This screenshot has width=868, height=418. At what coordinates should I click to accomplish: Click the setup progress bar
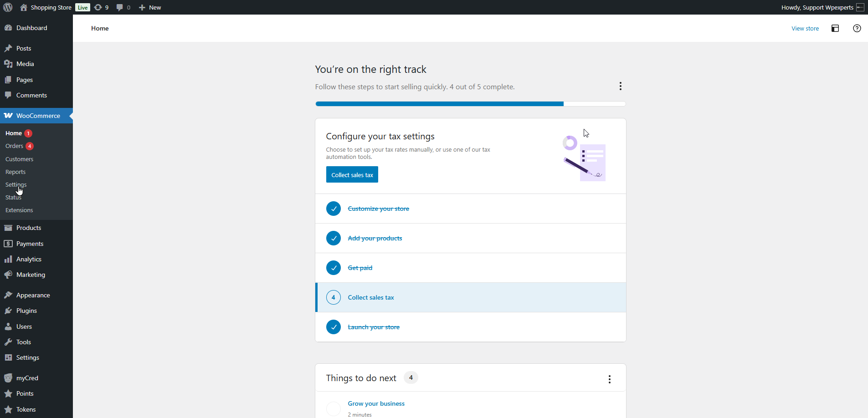point(470,104)
